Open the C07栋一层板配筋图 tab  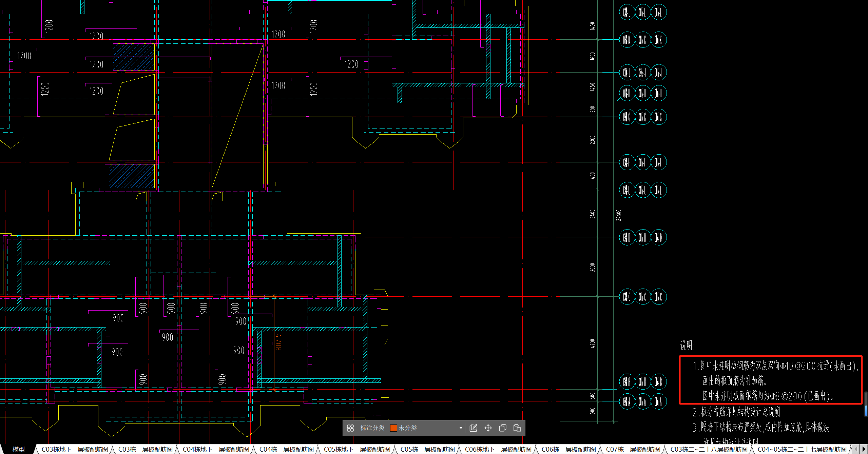(633, 449)
